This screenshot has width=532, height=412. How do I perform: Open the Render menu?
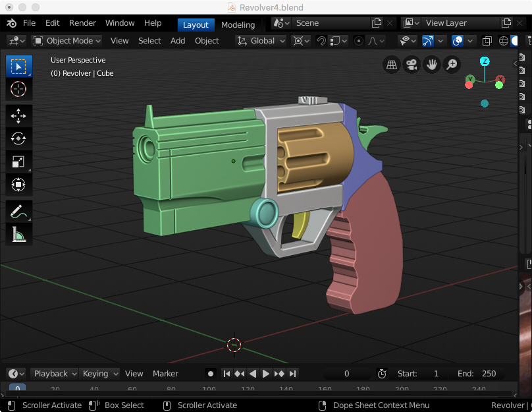click(82, 23)
